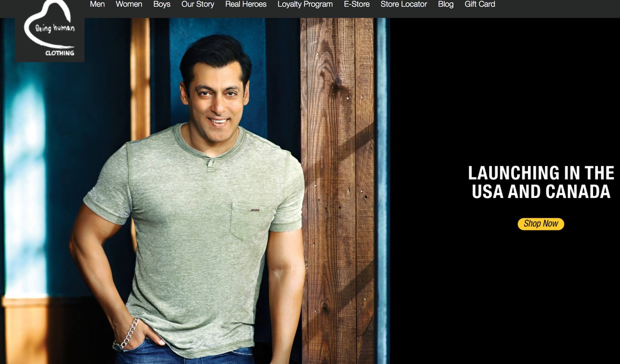Open the Store Locator page

[404, 4]
